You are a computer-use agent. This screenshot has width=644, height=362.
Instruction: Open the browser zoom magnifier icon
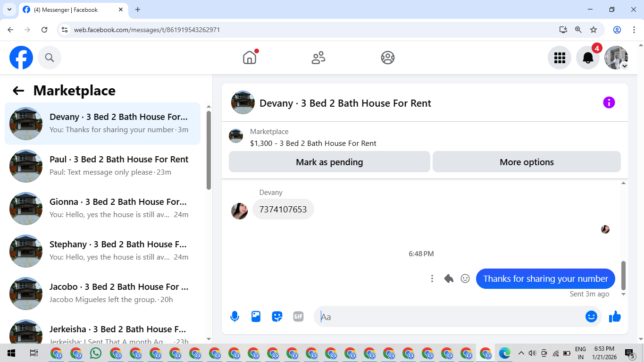(x=578, y=30)
